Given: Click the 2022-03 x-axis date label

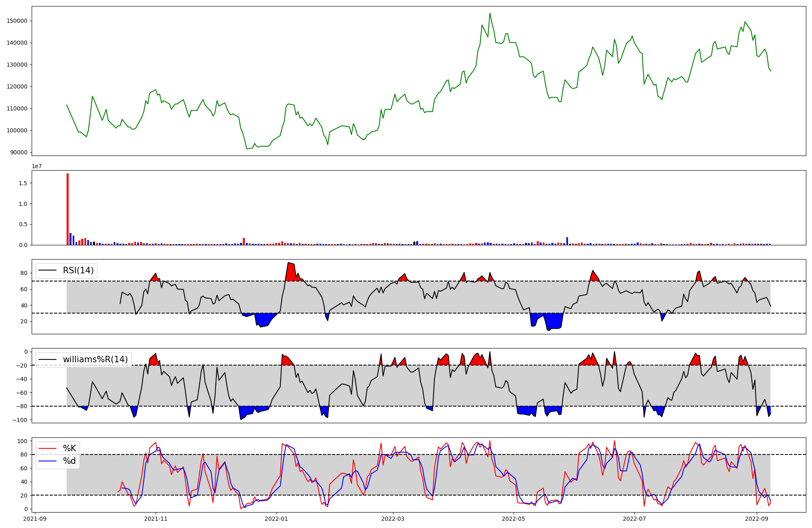Looking at the screenshot, I should (x=393, y=519).
